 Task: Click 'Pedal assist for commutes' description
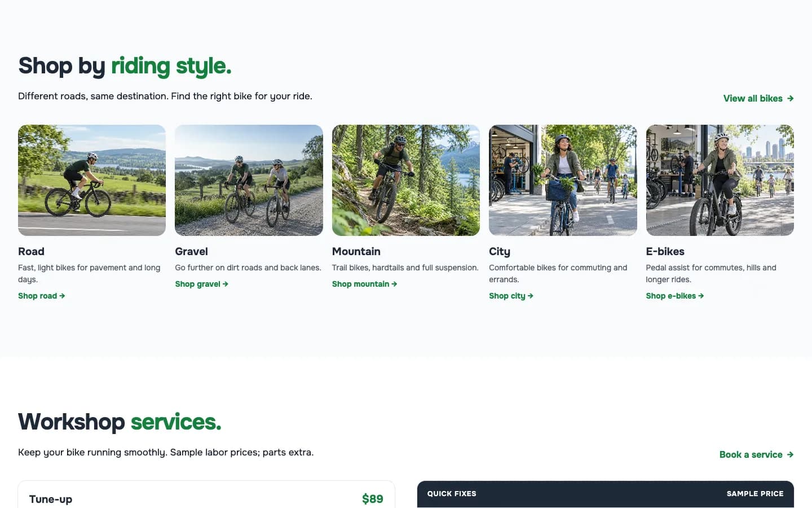[711, 273]
